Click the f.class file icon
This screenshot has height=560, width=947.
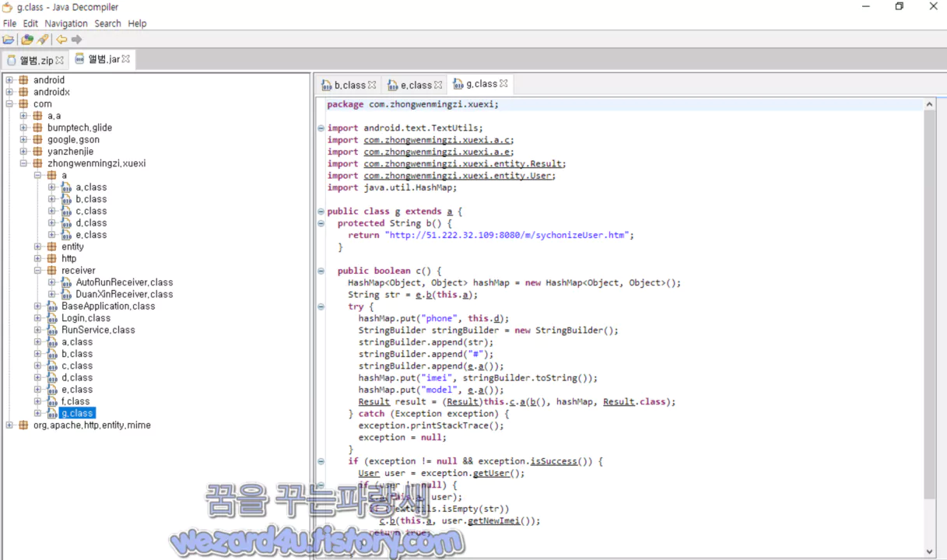(52, 401)
